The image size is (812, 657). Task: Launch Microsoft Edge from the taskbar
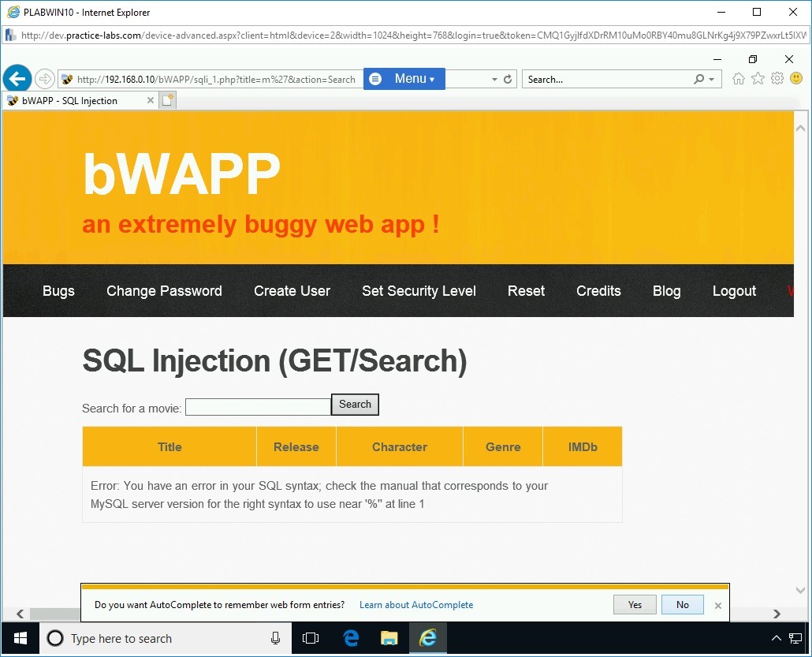pos(351,639)
